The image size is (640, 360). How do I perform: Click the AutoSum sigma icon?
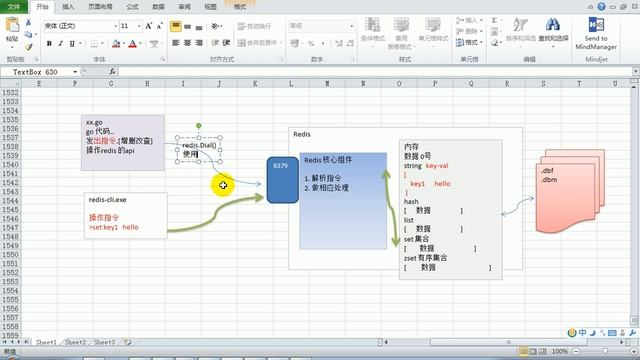pyautogui.click(x=494, y=20)
